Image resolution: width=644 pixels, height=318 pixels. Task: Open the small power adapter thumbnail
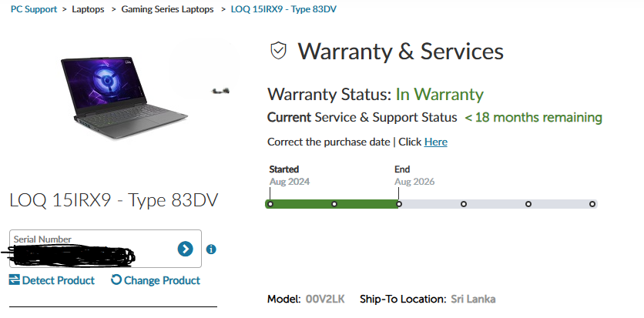(x=220, y=91)
